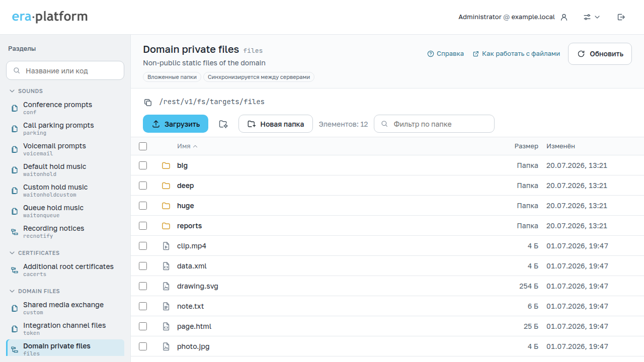This screenshot has width=644, height=362.
Task: Tick the checkbox for clip.mp4
Action: [x=143, y=246]
